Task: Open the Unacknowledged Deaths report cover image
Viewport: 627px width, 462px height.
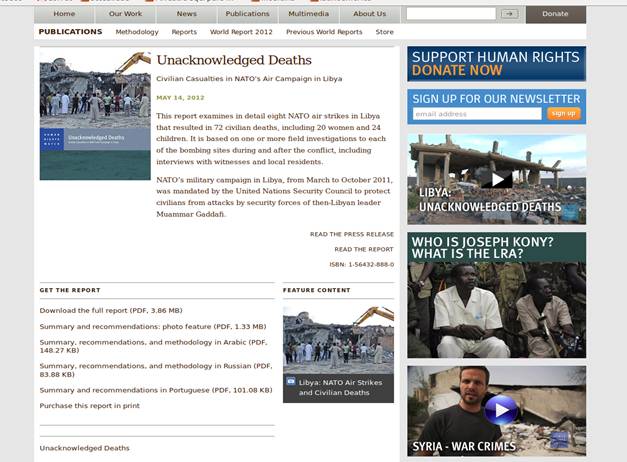Action: tap(95, 116)
